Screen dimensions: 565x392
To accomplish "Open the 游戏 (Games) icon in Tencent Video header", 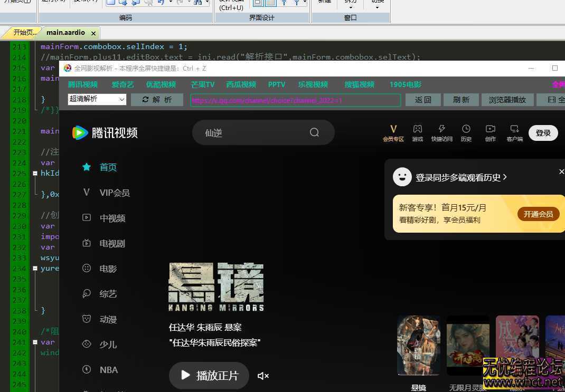I will 418,128.
